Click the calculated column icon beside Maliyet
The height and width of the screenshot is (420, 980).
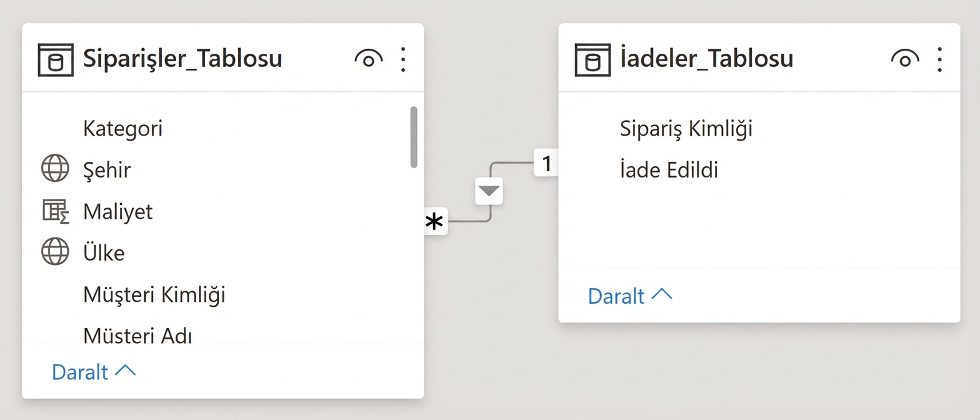pyautogui.click(x=55, y=211)
